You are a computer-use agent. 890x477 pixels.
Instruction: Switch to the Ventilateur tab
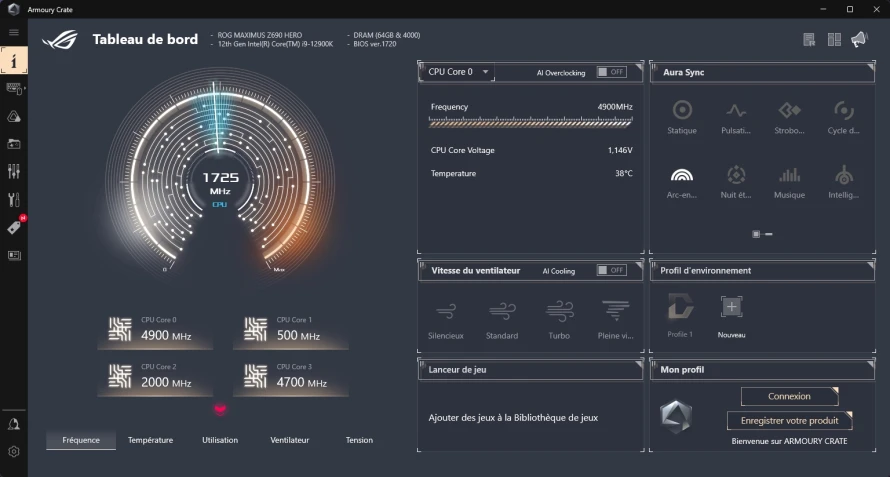click(289, 440)
